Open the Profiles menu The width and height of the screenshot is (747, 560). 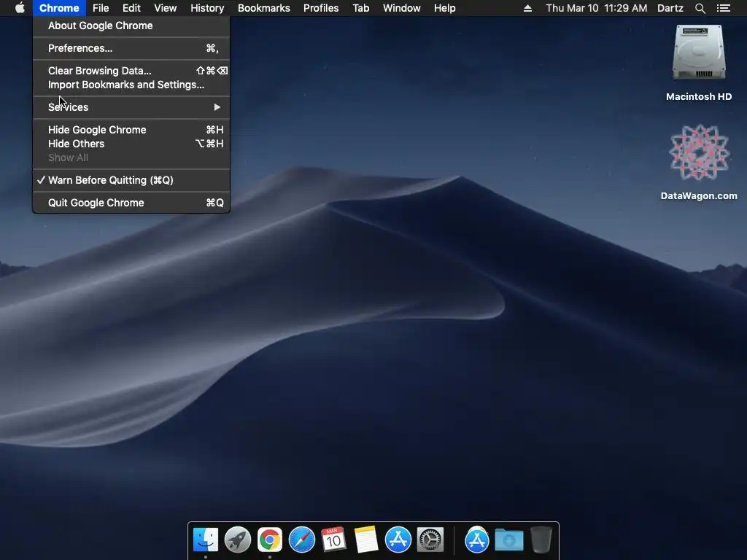click(321, 8)
